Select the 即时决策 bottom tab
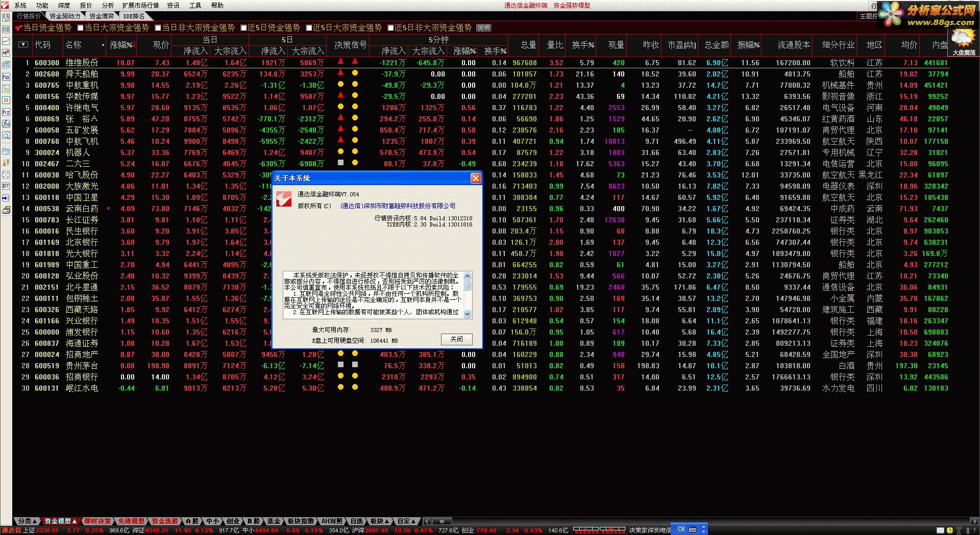Screen dimensions: 980x535 (x=97, y=521)
